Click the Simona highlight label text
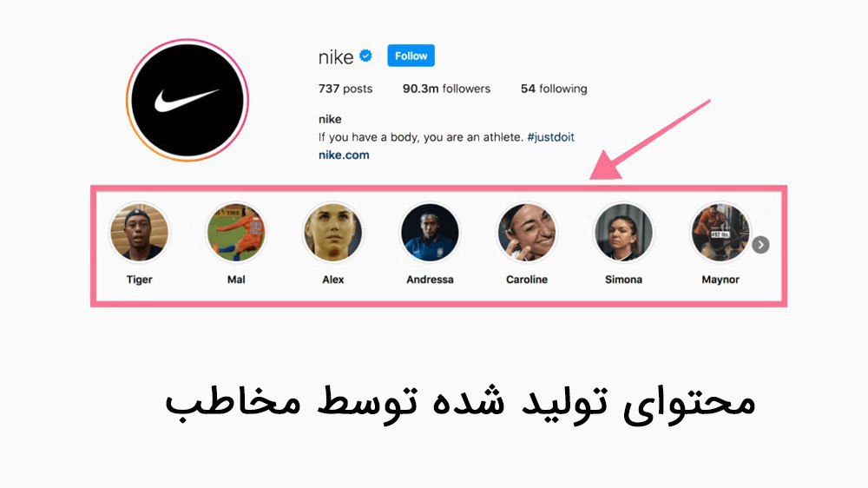Viewport: 868px width, 488px height. click(623, 280)
